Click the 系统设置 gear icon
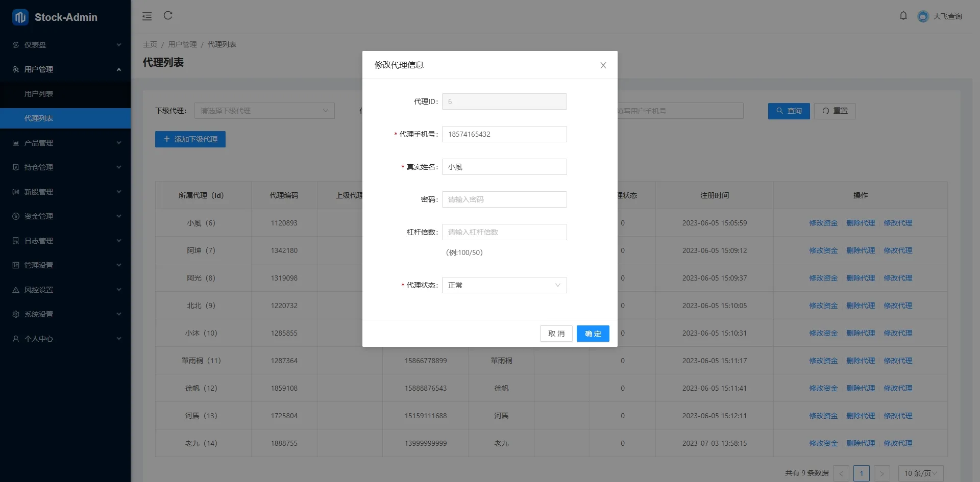The height and width of the screenshot is (482, 980). [x=16, y=314]
